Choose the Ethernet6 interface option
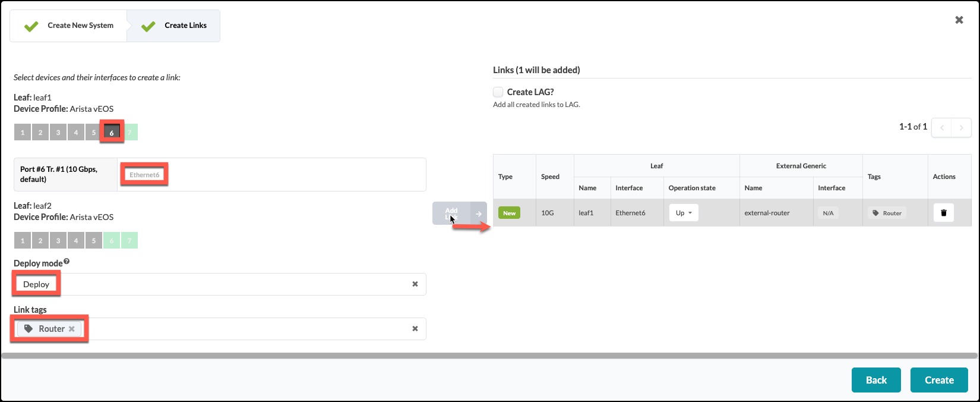 [144, 175]
